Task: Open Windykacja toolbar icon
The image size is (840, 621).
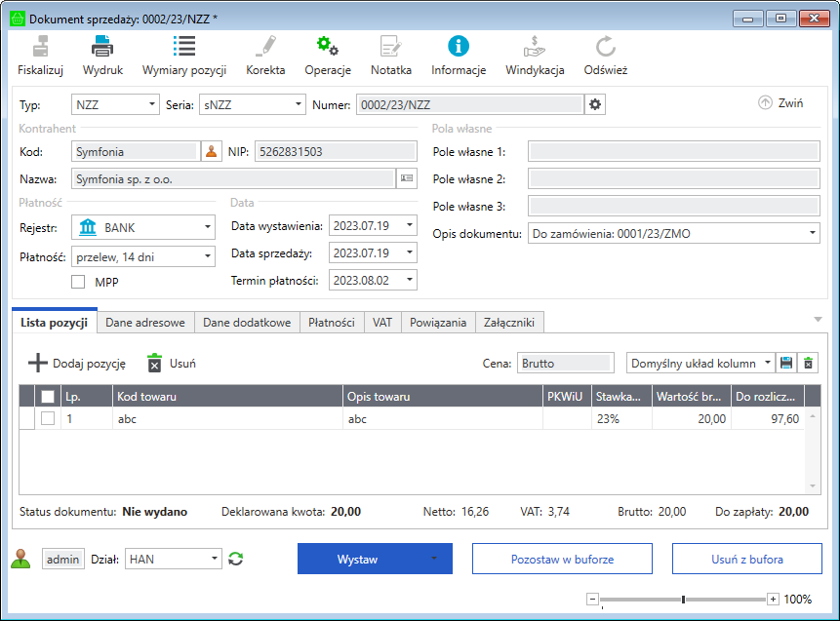Action: click(535, 46)
